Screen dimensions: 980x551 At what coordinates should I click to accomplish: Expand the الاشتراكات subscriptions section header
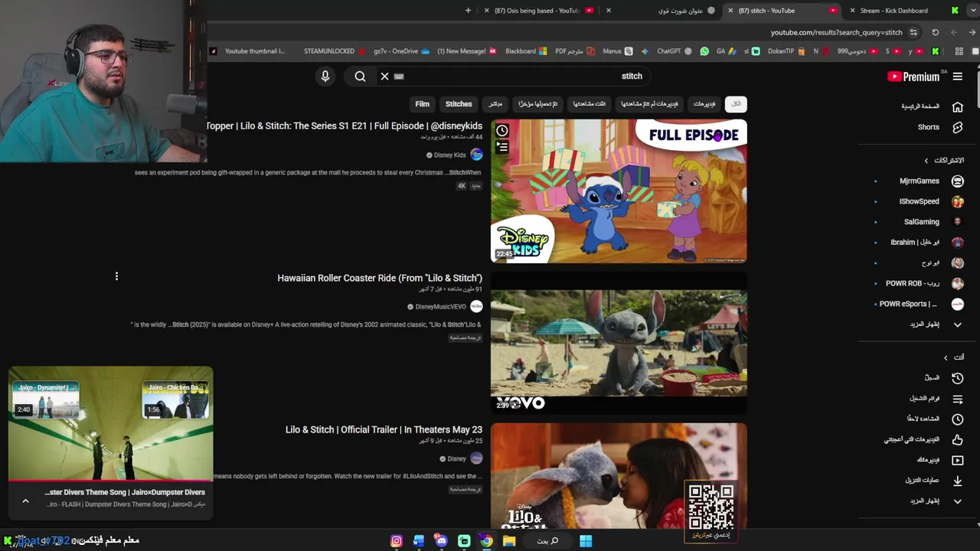tap(944, 161)
